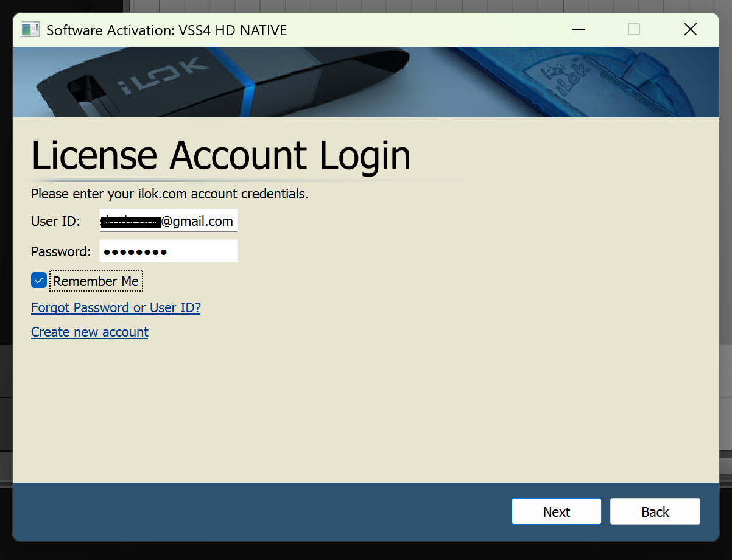The height and width of the screenshot is (560, 732).
Task: Click the Remember Me label text
Action: click(96, 281)
